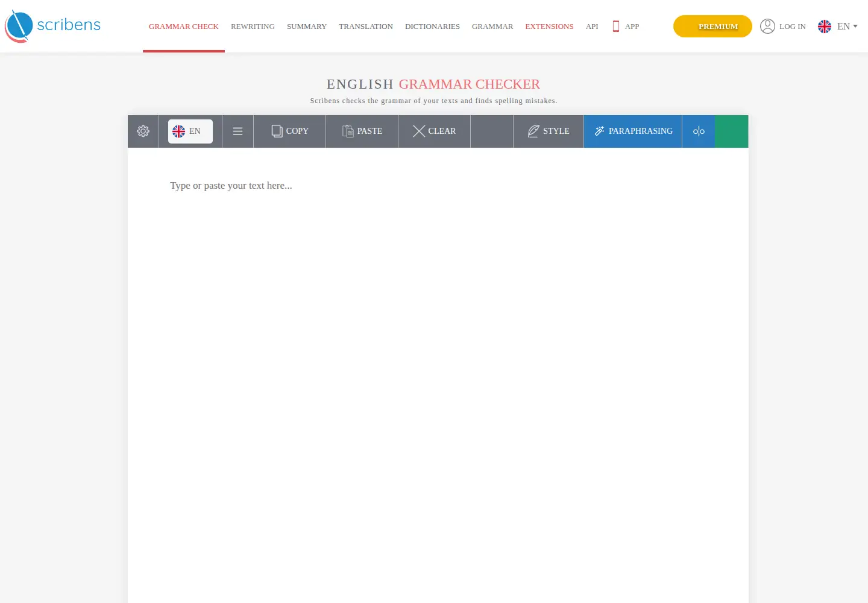Screen dimensions: 868x603
Task: Go to the REWRITING page
Action: (253, 27)
